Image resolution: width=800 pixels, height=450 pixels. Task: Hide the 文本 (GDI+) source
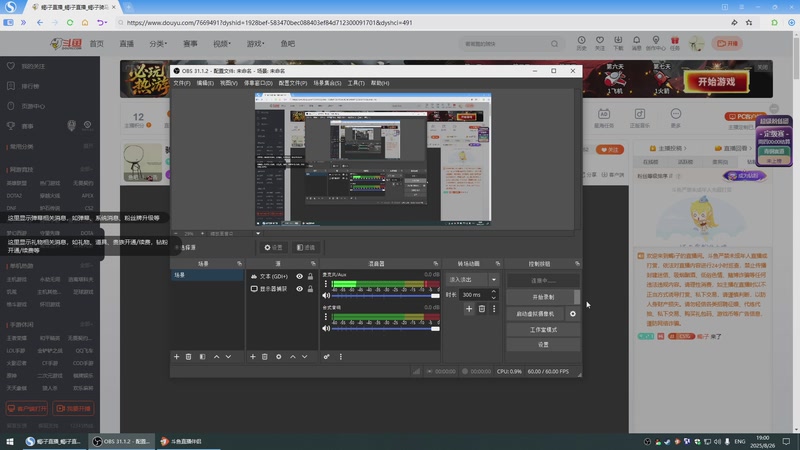tap(299, 277)
